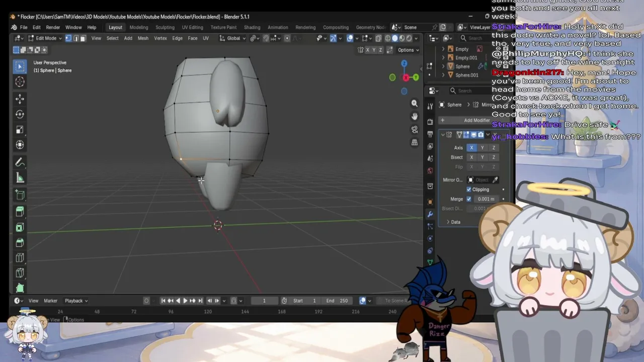This screenshot has width=644, height=362.
Task: Open the Object properties tab
Action: [x=430, y=202]
